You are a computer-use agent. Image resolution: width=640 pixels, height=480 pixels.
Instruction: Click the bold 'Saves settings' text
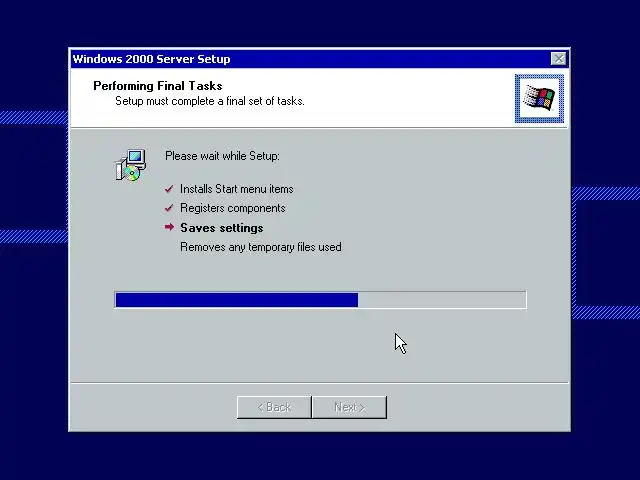point(222,228)
